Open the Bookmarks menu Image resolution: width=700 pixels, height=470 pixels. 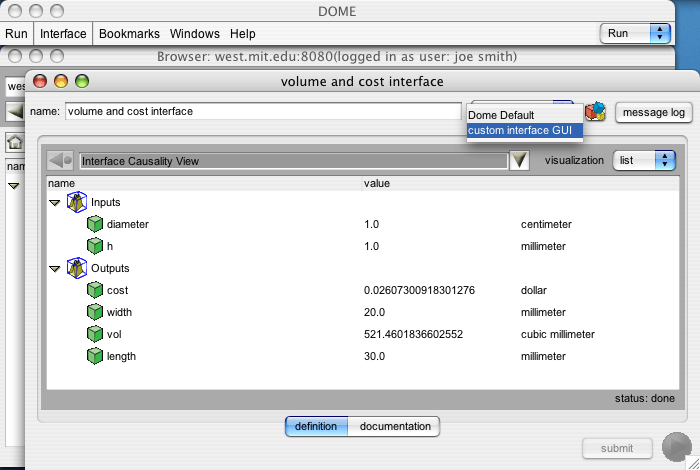coord(129,33)
